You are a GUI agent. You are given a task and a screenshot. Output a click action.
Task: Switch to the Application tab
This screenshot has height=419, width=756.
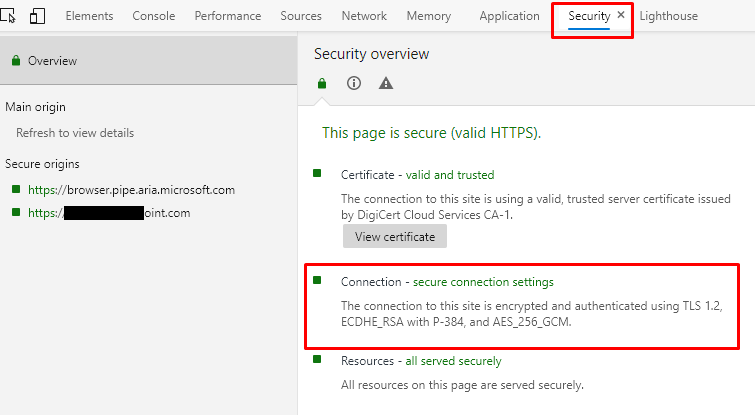(x=509, y=16)
